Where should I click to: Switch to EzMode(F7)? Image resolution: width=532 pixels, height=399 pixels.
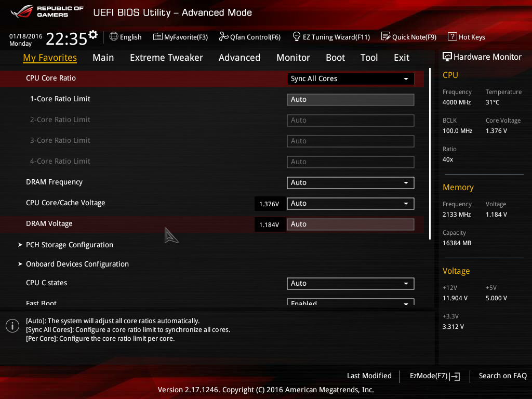click(435, 376)
